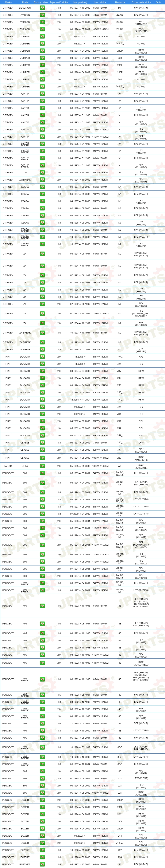Screen dimensions: 165x868
Task: Click fuel icon in ZX 82kW / 111KM row
Action: tap(42, 297)
